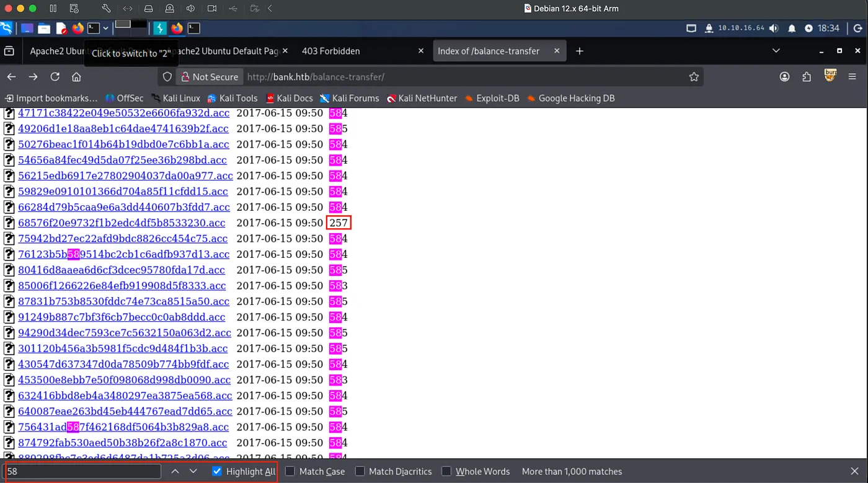
Task: Bookmark this page with star icon
Action: point(694,77)
